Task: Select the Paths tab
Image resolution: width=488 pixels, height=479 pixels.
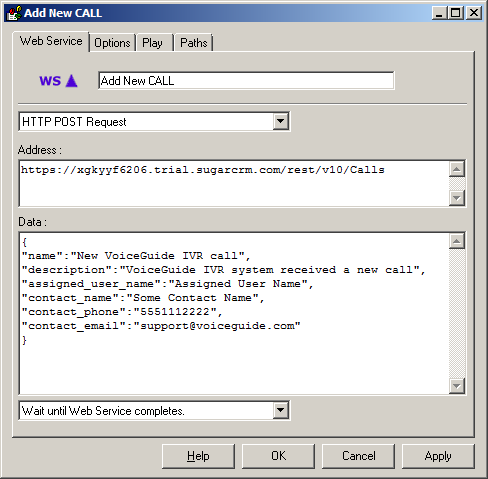Action: tap(194, 43)
